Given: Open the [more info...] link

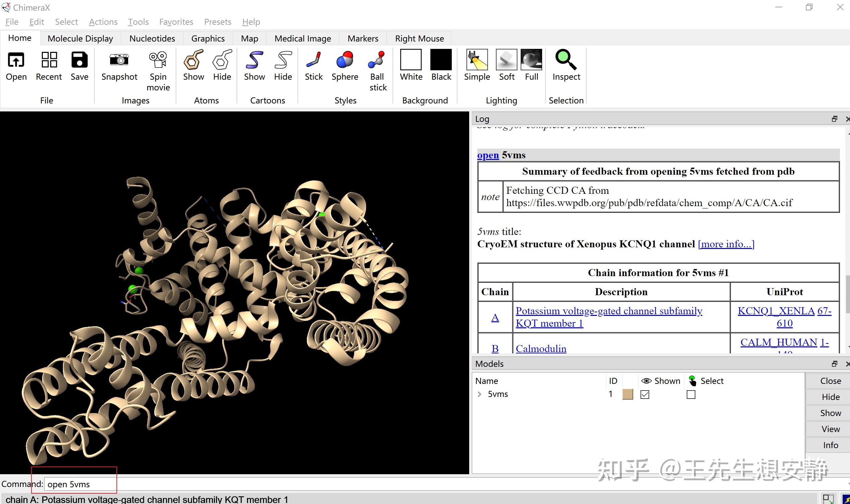Looking at the screenshot, I should point(726,244).
